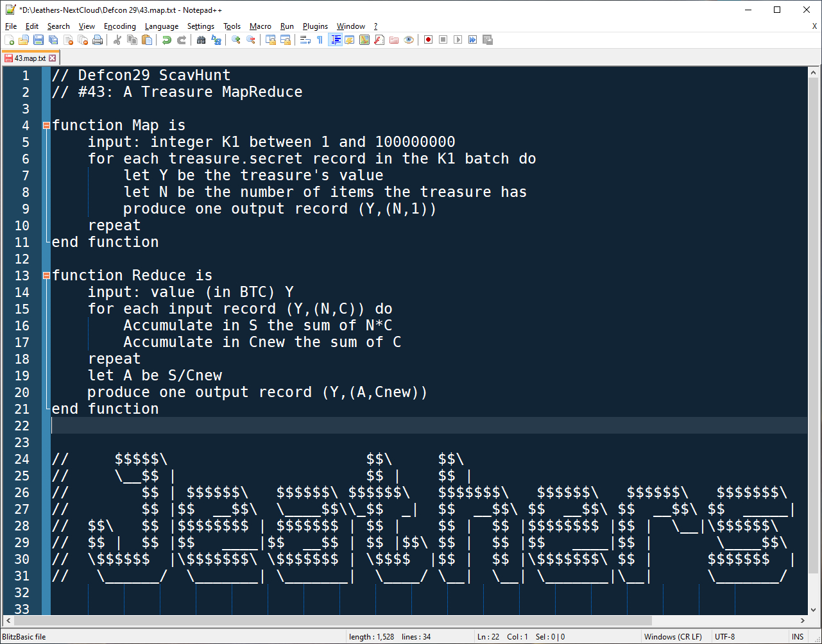This screenshot has width=822, height=644.
Task: Toggle Word Wrap toolbar button
Action: pyautogui.click(x=305, y=40)
